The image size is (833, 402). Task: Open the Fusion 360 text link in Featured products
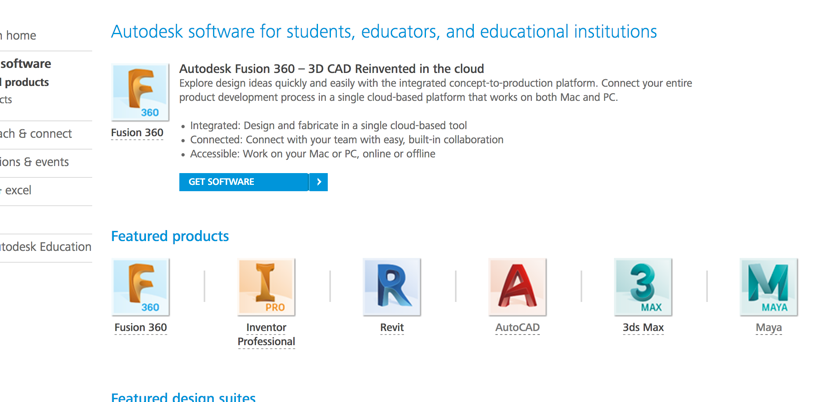click(x=141, y=328)
